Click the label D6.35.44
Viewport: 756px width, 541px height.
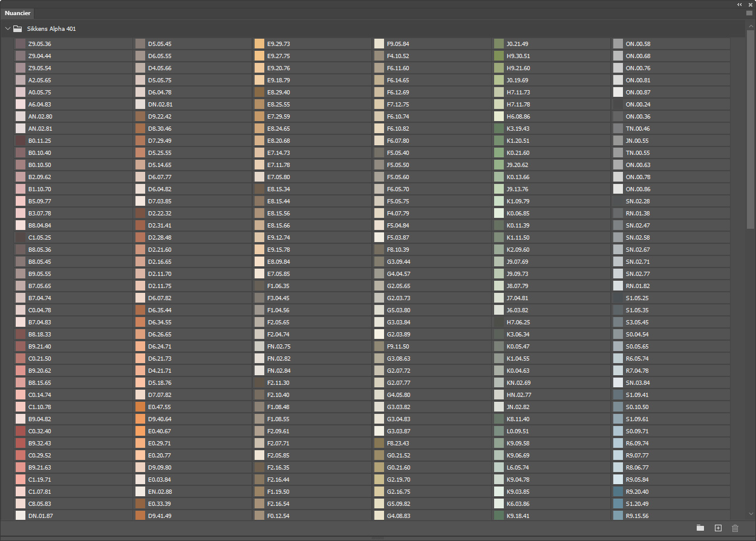(160, 310)
